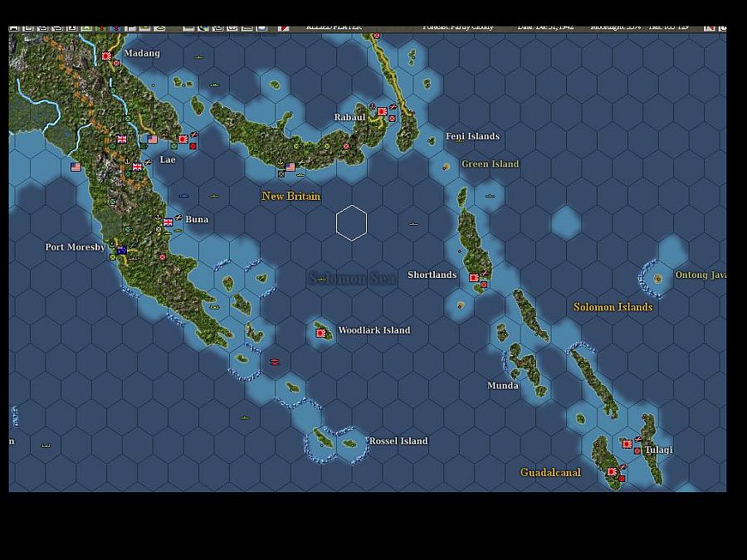Viewport: 747px width, 560px height.
Task: Select the Japanese flag on Woodlark Island
Action: pyautogui.click(x=320, y=334)
